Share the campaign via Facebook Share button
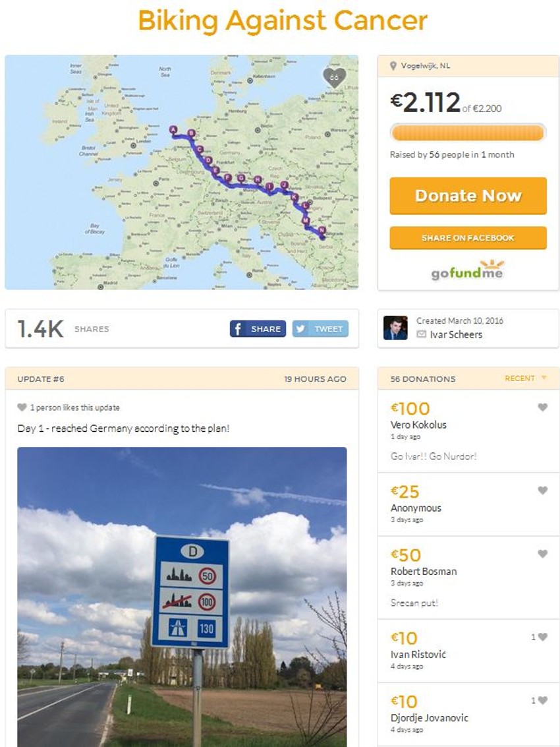Viewport: 560px width, 747px height. tap(258, 329)
